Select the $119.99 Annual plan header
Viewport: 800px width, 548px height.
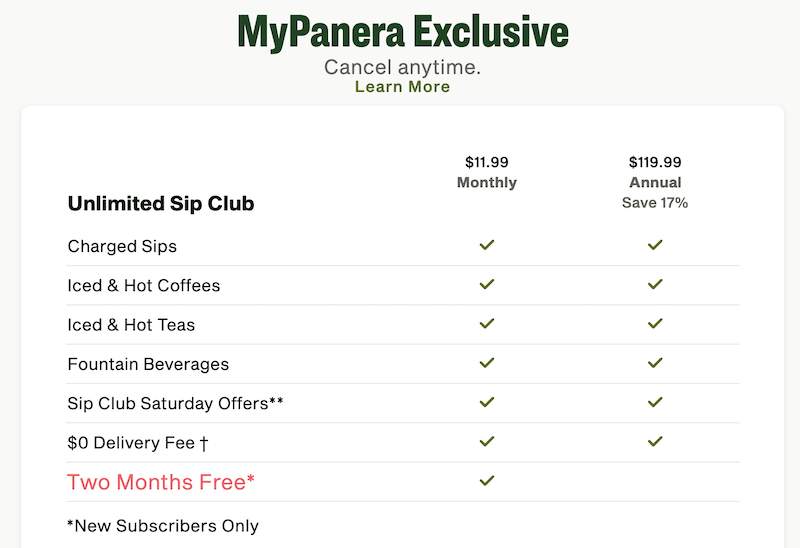(x=655, y=172)
